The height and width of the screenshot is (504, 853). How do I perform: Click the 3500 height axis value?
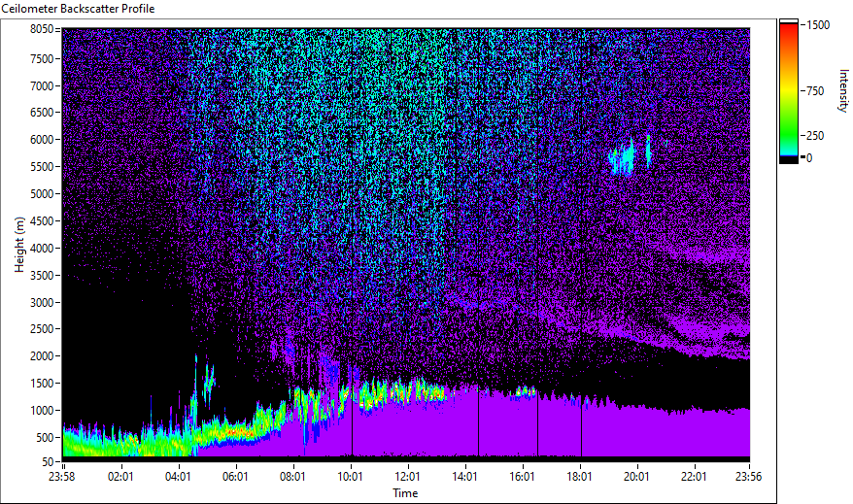pos(42,276)
